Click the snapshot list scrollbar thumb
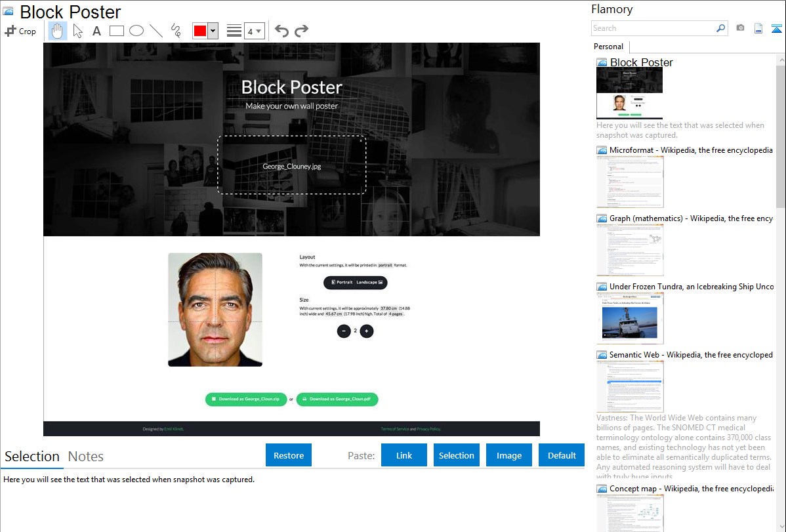Viewport: 786px width, 532px height. 781,135
